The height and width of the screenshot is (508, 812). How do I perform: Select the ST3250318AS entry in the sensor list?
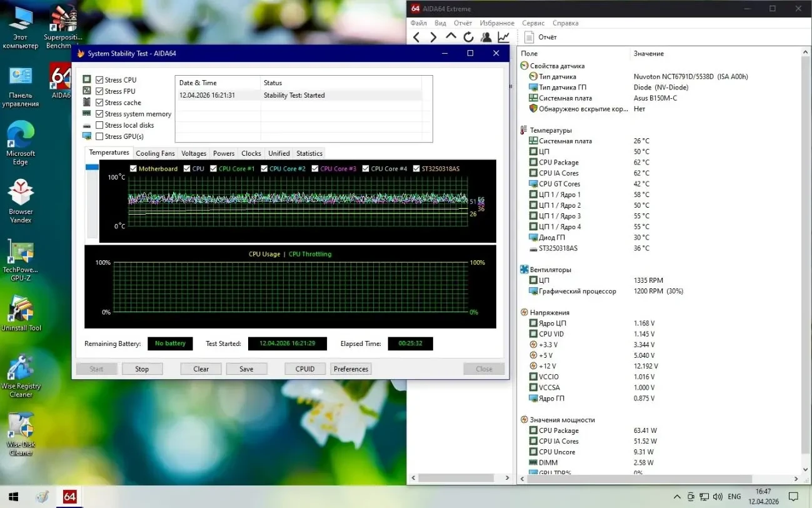click(x=557, y=248)
